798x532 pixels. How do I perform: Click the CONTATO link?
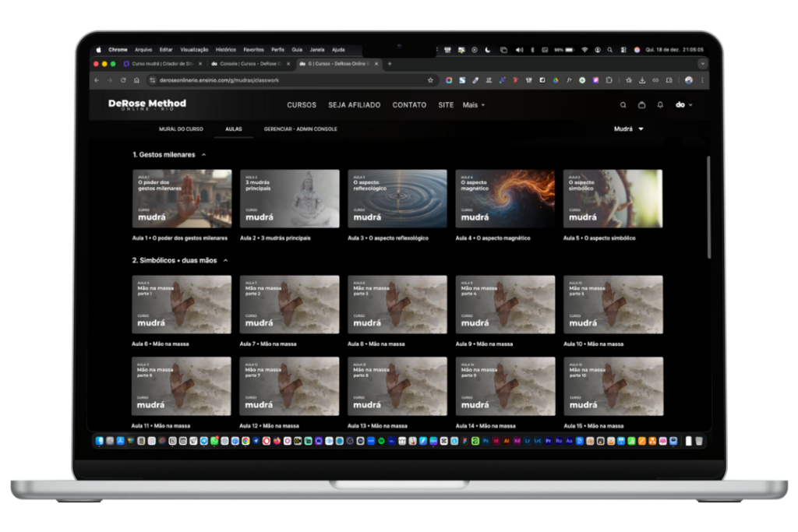409,105
